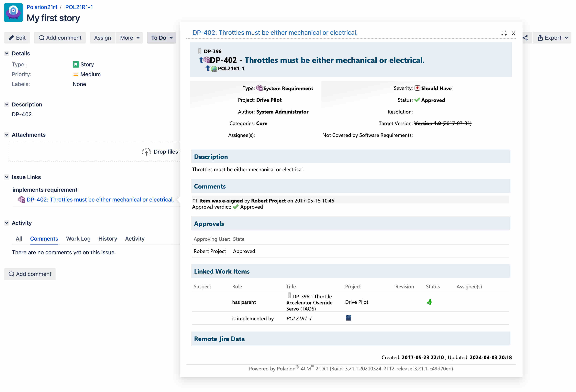Collapse the Issue Links section
This screenshot has width=576, height=392.
(7, 177)
